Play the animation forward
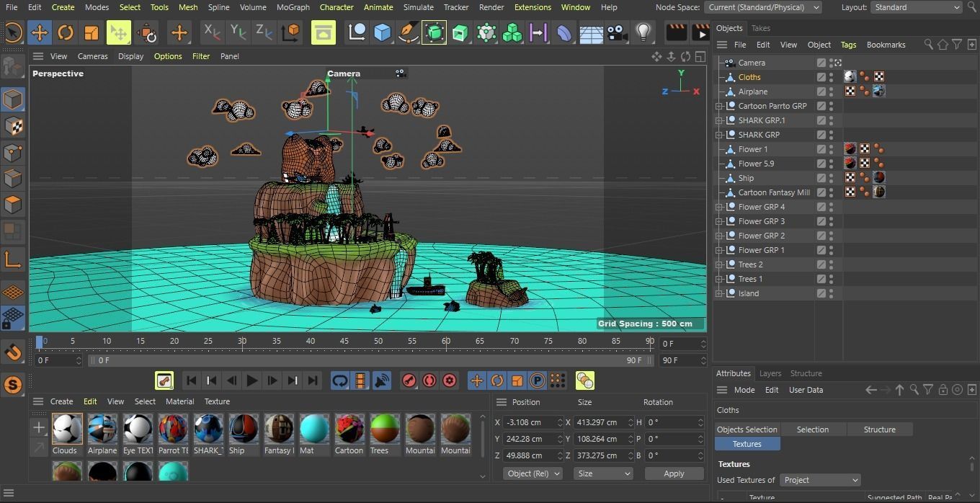The height and width of the screenshot is (503, 980). (x=251, y=380)
